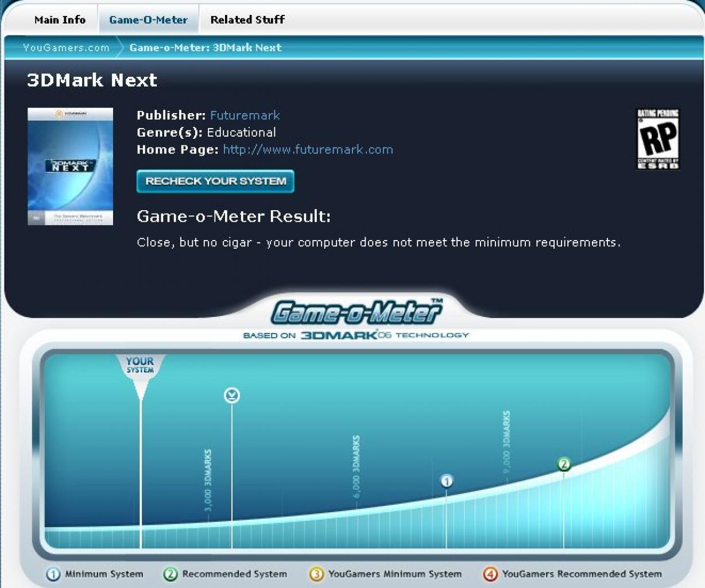Go to YouGamers.com breadcrumb link
The image size is (705, 588).
66,48
